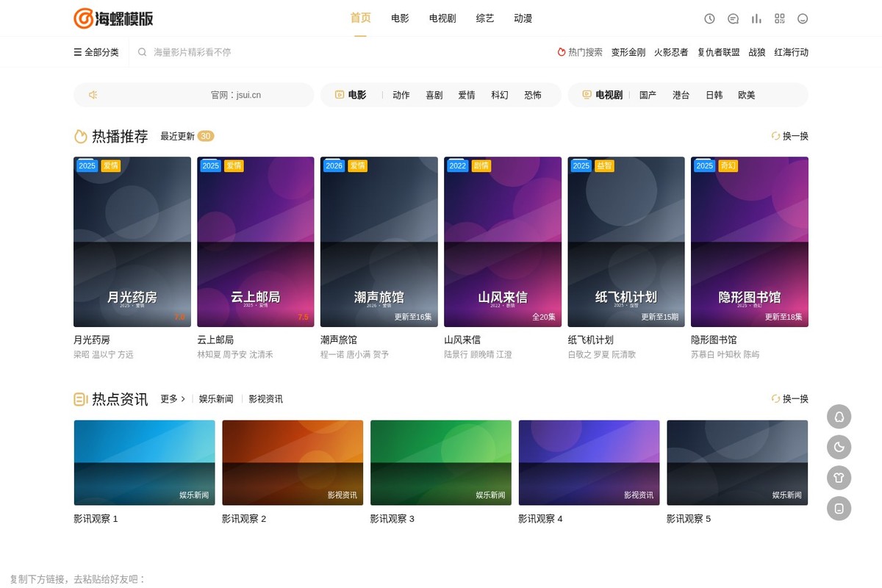This screenshot has height=588, width=882.
Task: Open the 电视剧 top navigation tab
Action: coord(442,18)
